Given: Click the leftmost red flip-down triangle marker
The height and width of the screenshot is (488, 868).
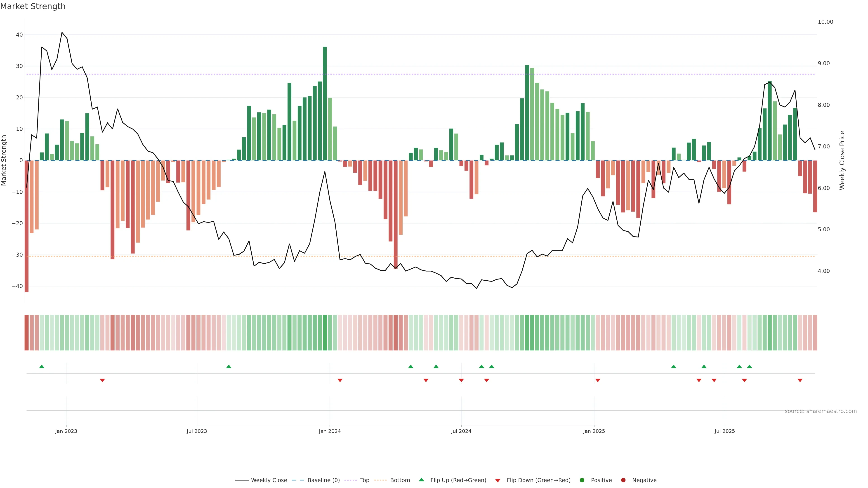Looking at the screenshot, I should (x=102, y=380).
